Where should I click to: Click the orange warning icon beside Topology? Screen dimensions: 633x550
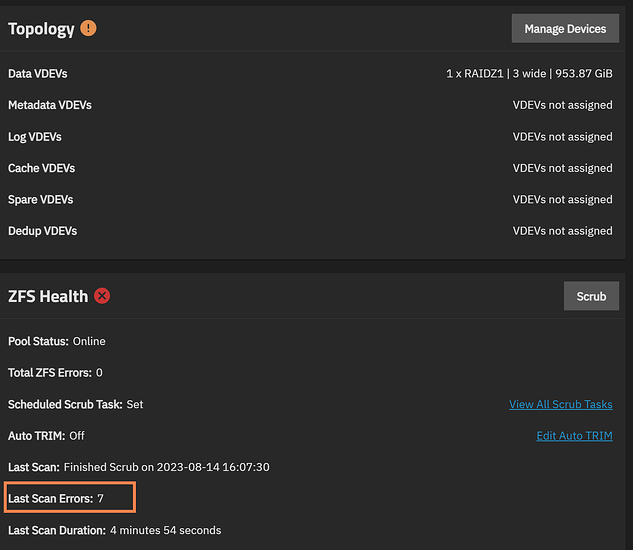point(89,28)
